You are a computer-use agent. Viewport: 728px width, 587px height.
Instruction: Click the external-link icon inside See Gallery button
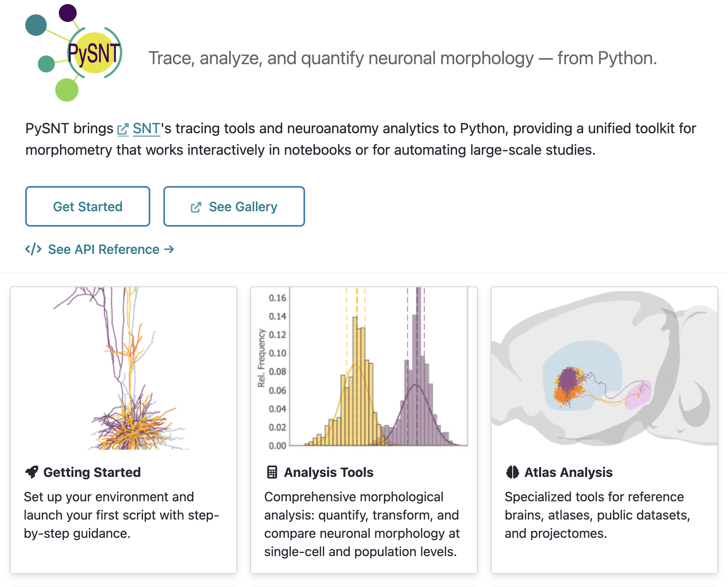tap(196, 206)
